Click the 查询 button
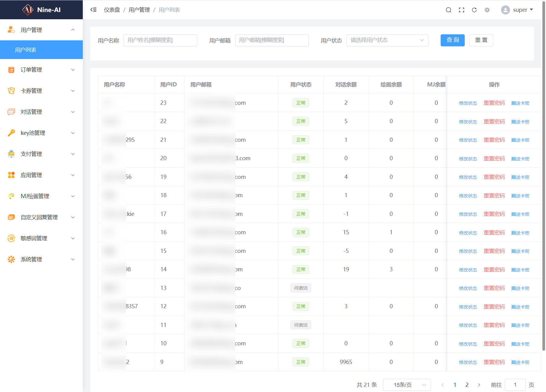 [452, 40]
